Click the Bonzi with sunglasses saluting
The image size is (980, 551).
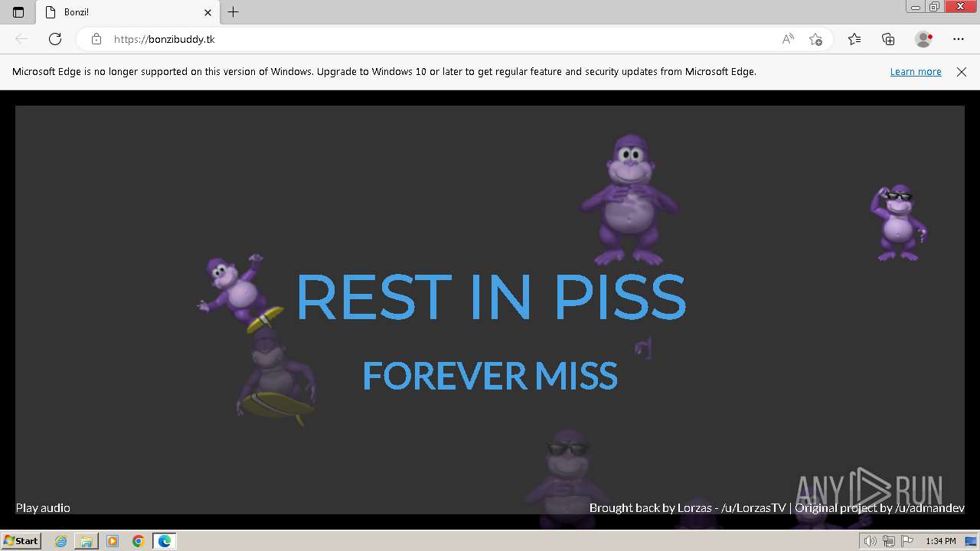898,223
